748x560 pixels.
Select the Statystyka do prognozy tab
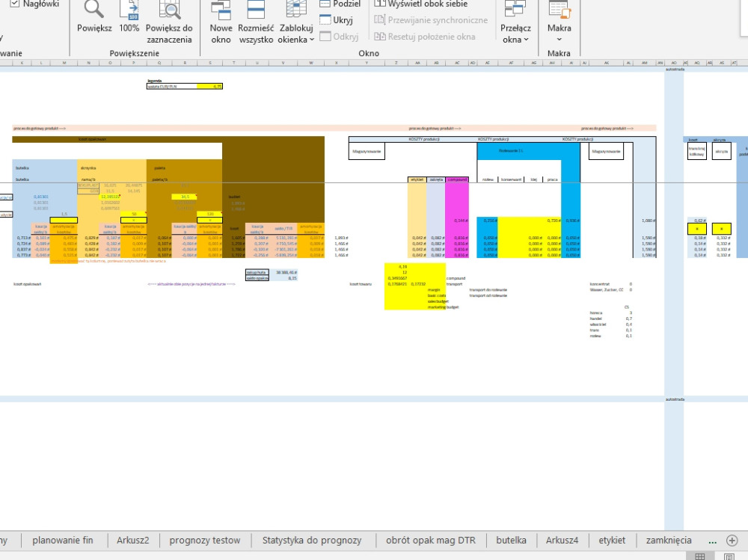(x=311, y=540)
